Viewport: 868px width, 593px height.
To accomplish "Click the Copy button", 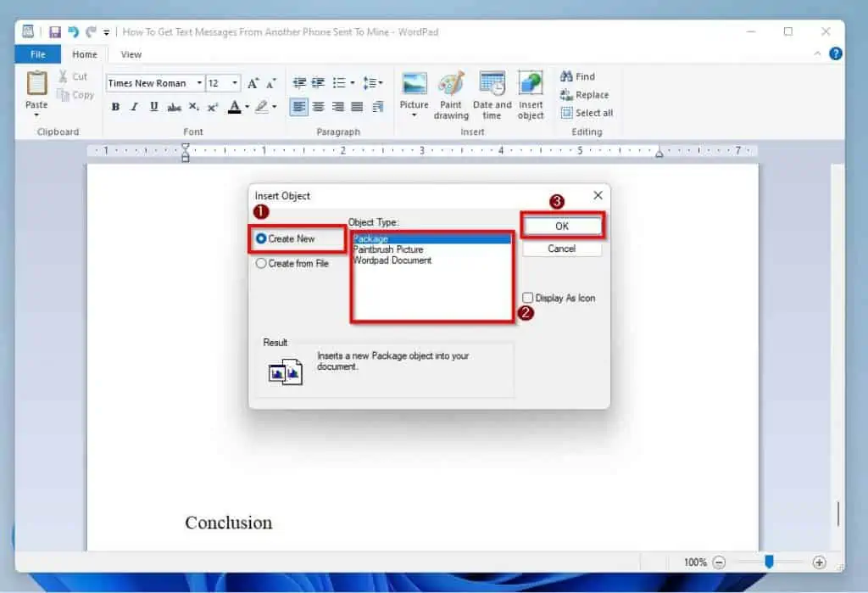I will [75, 95].
